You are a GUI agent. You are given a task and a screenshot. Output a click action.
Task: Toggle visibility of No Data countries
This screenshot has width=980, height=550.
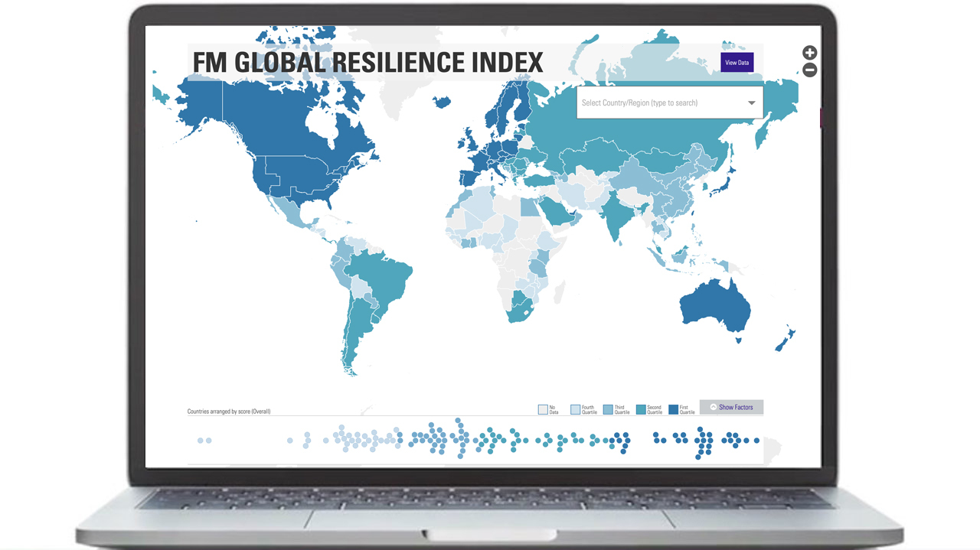point(541,409)
